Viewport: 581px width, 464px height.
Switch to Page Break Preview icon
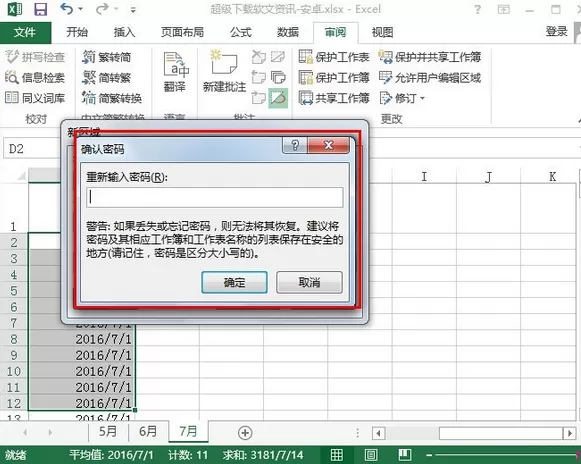[405, 455]
